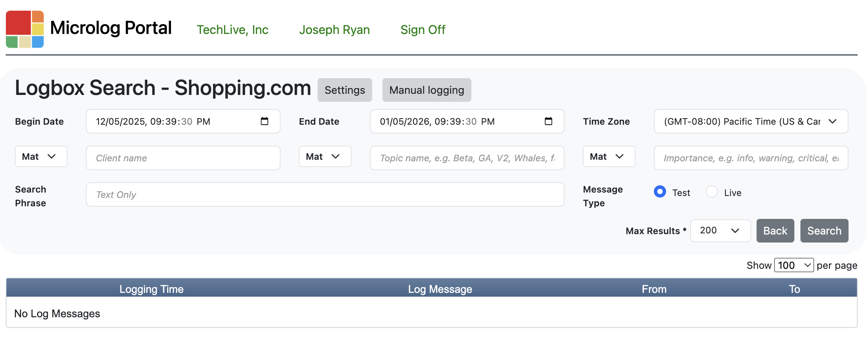Click the Microlog Portal colorful logo
This screenshot has width=868, height=347.
[25, 29]
